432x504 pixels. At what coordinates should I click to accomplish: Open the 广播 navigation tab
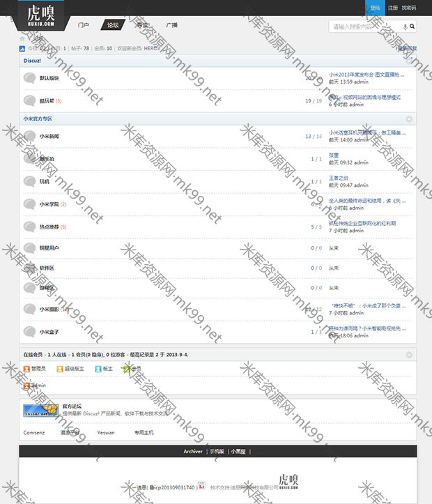(x=172, y=25)
